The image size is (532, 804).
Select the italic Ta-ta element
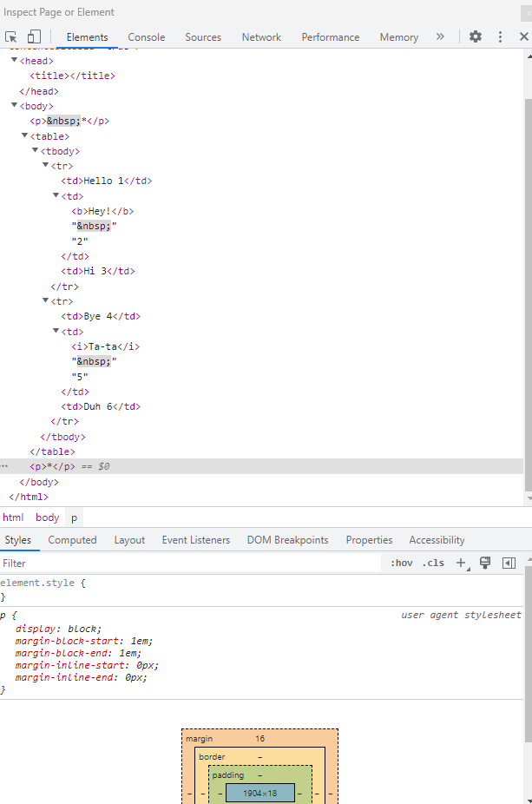106,346
